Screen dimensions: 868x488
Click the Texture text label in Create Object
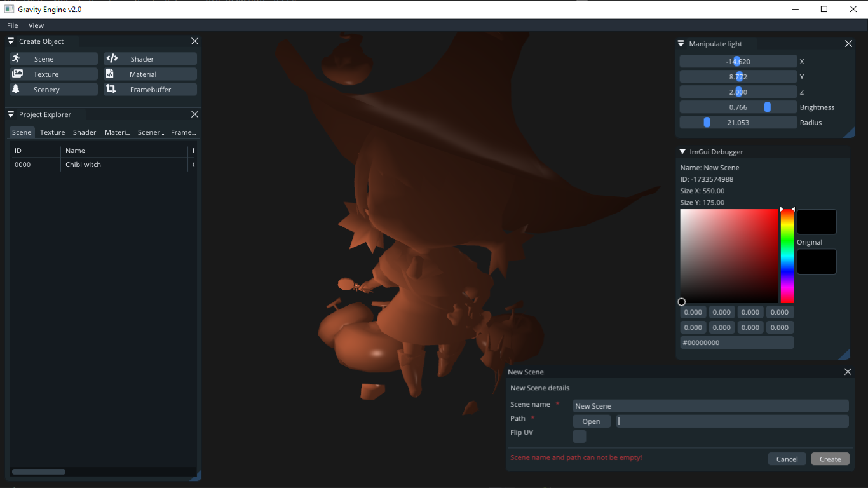coord(46,74)
